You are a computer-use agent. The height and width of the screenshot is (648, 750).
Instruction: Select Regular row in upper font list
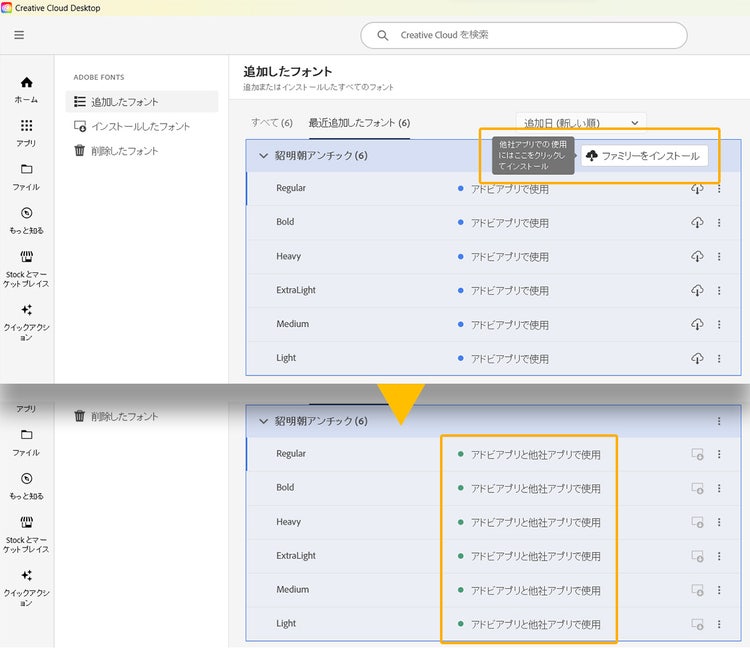493,188
